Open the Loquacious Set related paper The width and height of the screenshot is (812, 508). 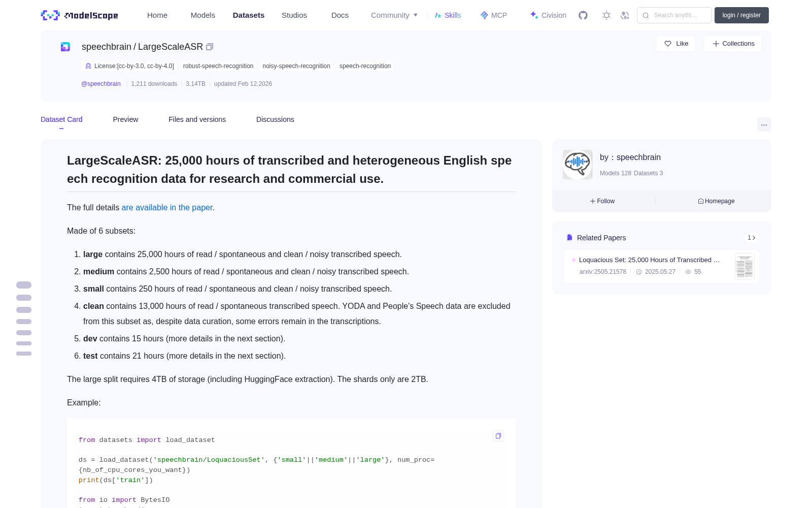(649, 260)
